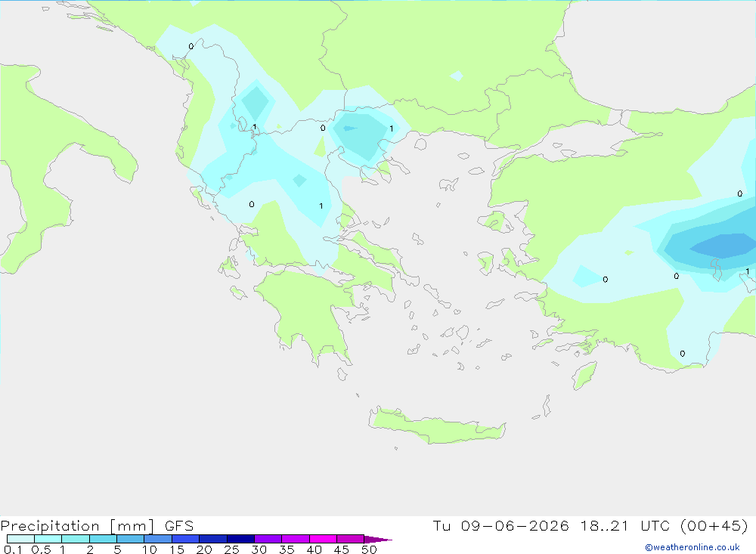
Task: Click the date 'Tu 09-06-2026'
Action: tap(500, 525)
